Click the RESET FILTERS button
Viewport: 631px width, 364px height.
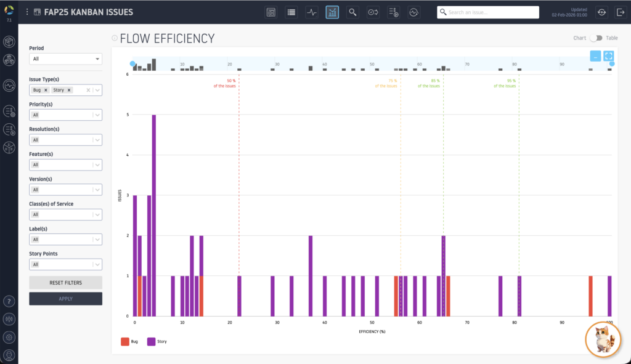[x=65, y=283]
